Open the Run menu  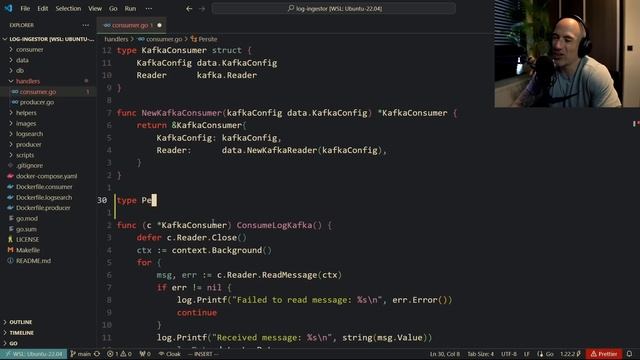[130, 8]
